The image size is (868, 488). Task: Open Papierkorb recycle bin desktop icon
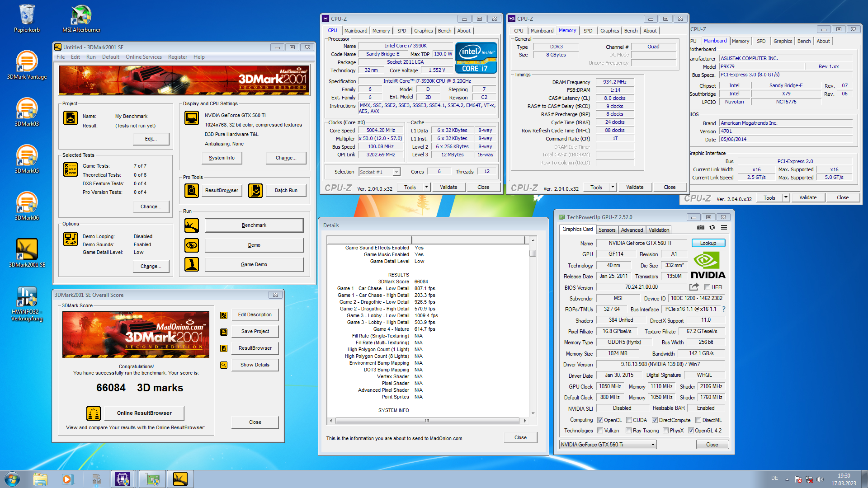[x=27, y=18]
